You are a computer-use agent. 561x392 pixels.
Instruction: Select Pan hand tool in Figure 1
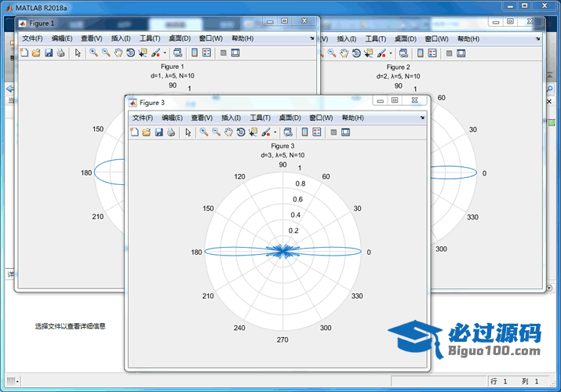point(118,53)
